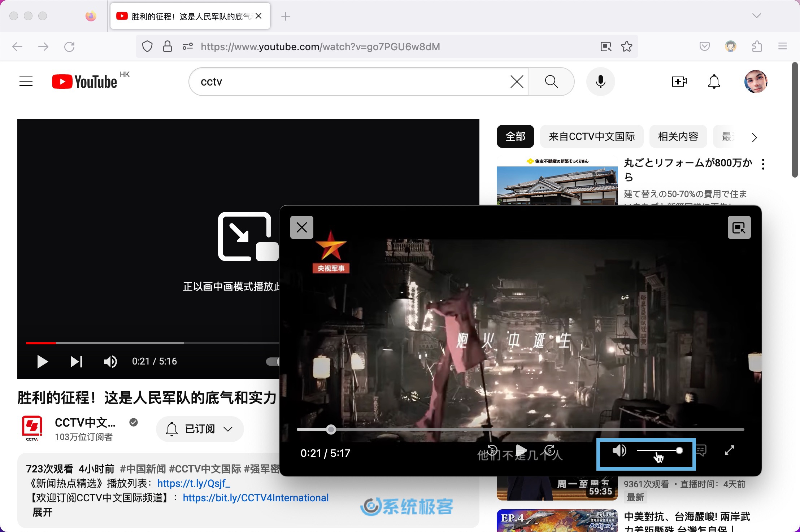
Task: Click the PiP seek progress bar
Action: point(520,429)
